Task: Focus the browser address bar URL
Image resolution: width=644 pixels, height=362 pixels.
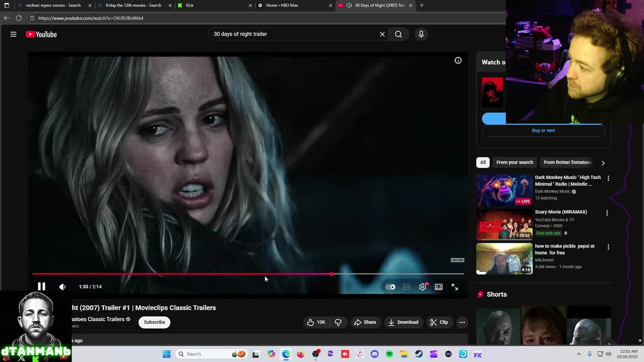Action: (91, 18)
